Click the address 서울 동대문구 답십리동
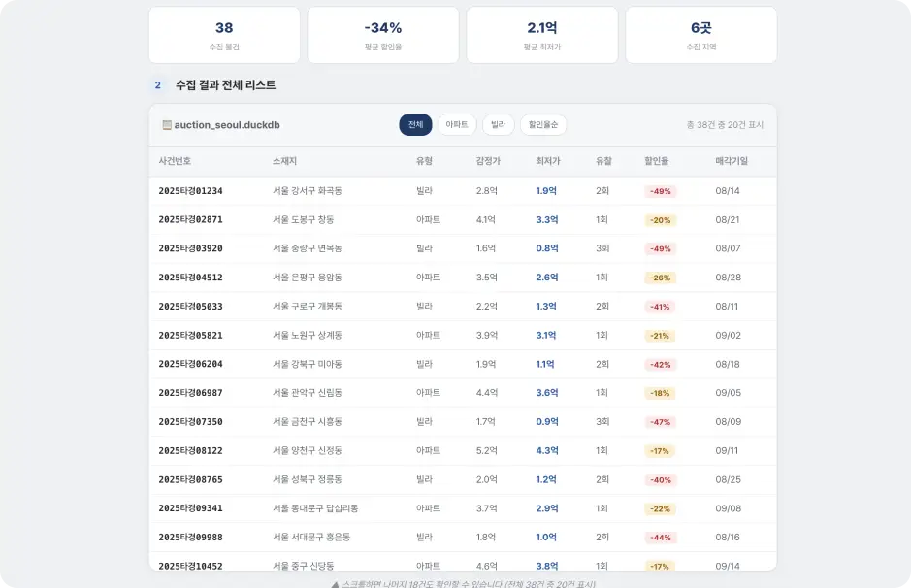Screen dimensions: 911x588 [315, 508]
